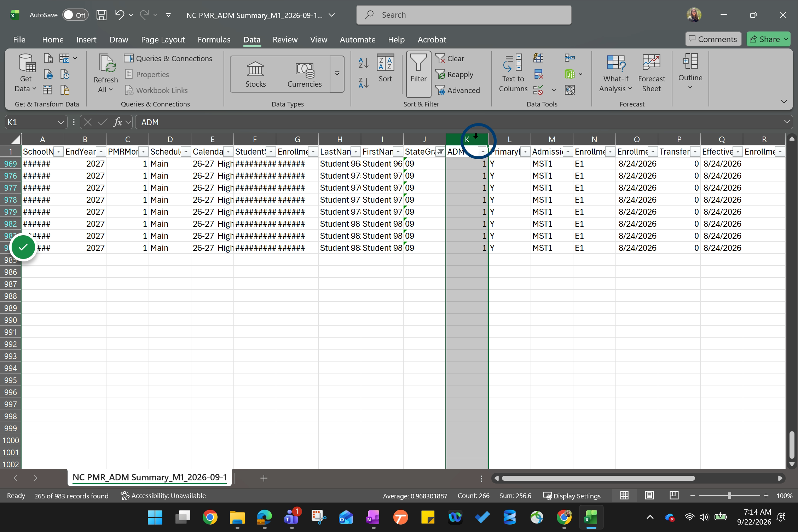This screenshot has width=798, height=532.
Task: Click the Windows Start button
Action: pos(155,517)
